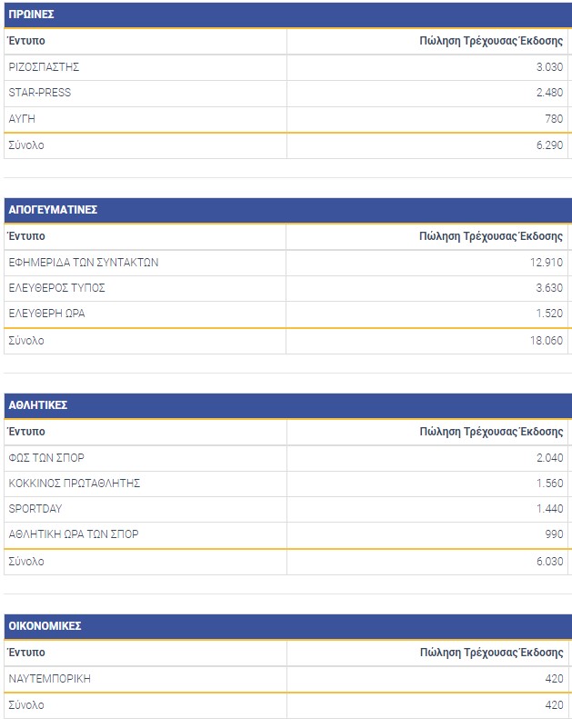This screenshot has width=572, height=728.
Task: Click the ΑΠΟΓΕΥΜΑΤΙΝΕΣ section header
Action: point(288,210)
